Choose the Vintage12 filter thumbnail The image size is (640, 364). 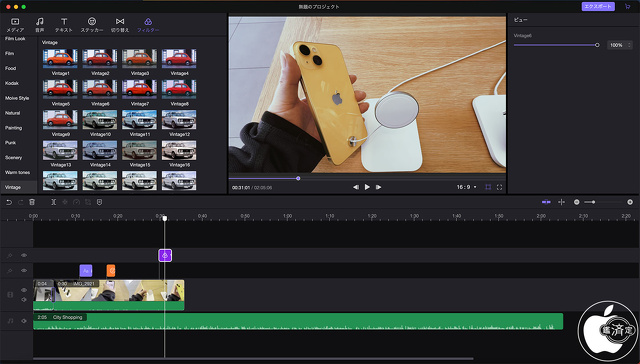(x=179, y=120)
